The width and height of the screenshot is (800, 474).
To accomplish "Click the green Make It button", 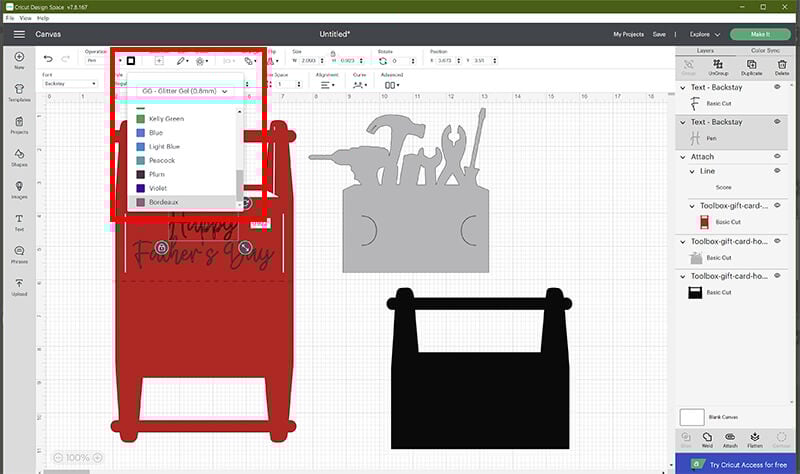I will pos(760,34).
